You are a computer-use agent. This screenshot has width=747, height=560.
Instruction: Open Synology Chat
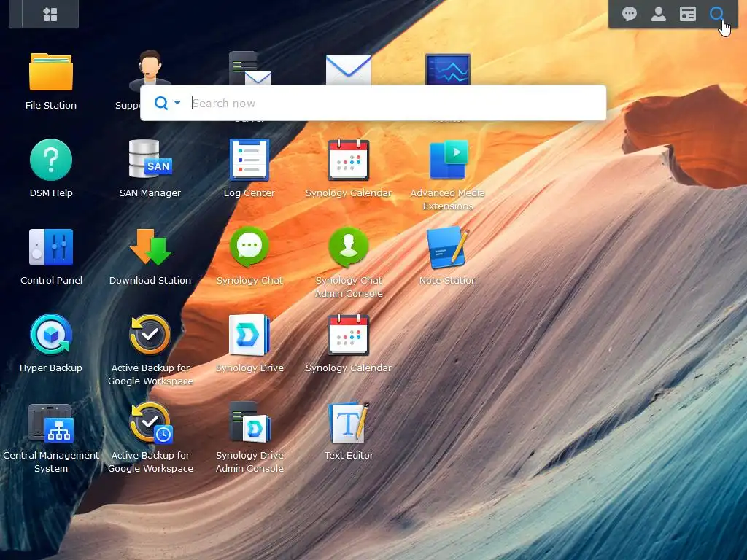pos(249,246)
